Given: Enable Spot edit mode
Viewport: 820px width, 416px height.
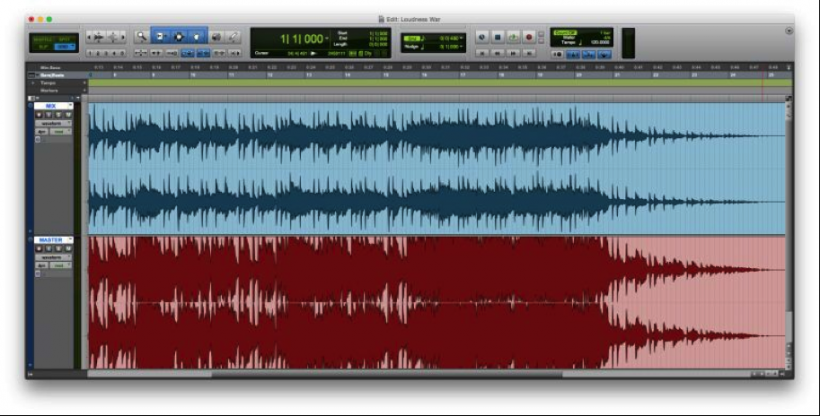Looking at the screenshot, I should pos(64,39).
